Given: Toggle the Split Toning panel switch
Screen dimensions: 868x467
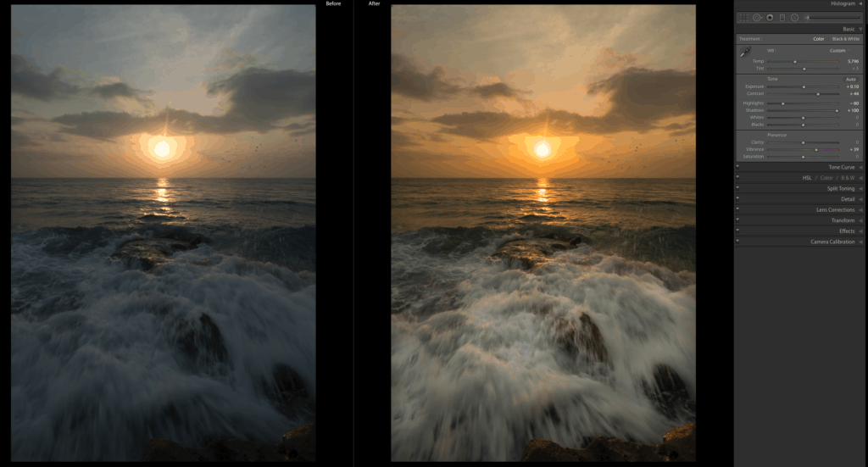Looking at the screenshot, I should pyautogui.click(x=737, y=188).
